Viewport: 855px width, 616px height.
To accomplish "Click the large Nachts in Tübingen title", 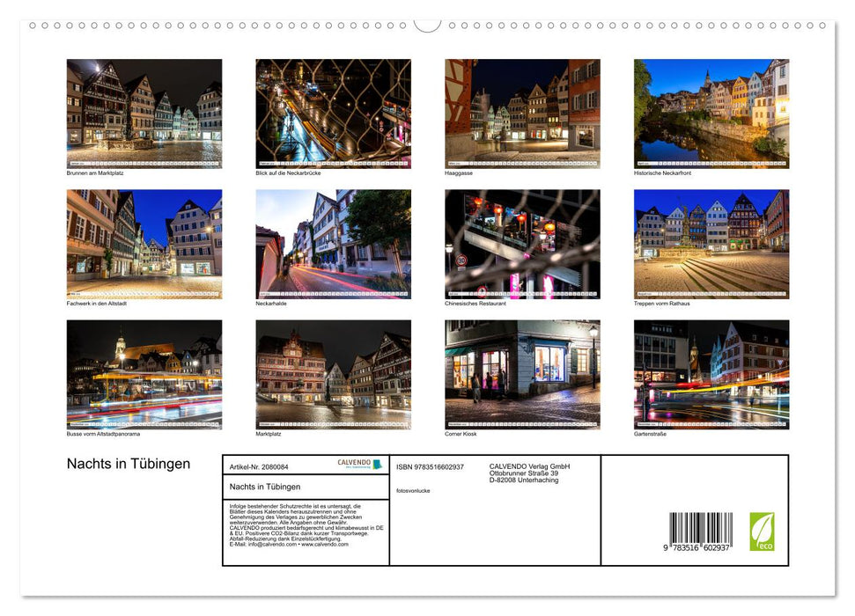I will tap(129, 464).
